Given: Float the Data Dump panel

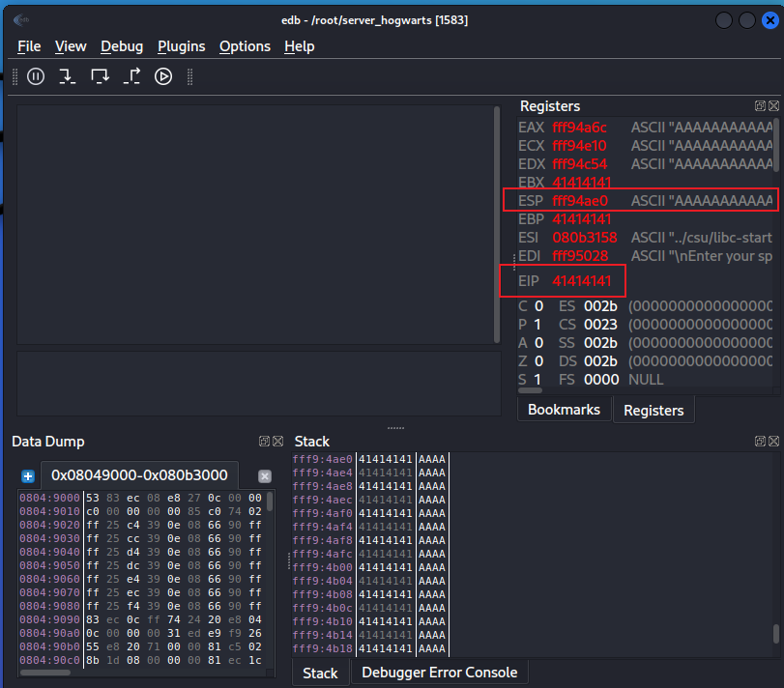Looking at the screenshot, I should point(264,441).
